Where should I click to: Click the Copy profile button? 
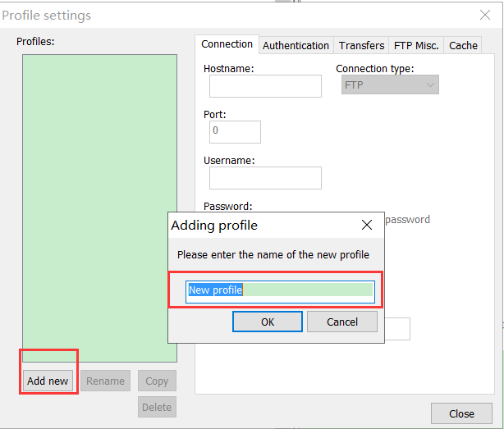tap(157, 381)
